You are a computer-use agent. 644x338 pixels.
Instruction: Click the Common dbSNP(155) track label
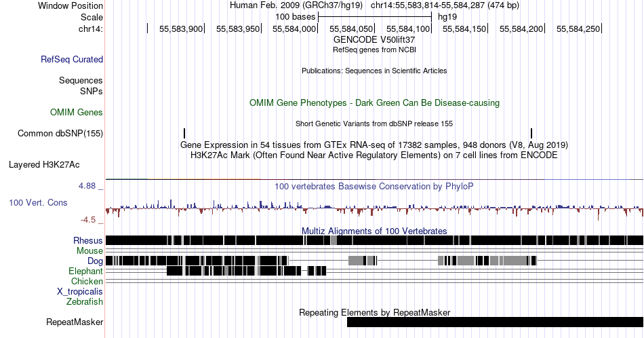60,133
